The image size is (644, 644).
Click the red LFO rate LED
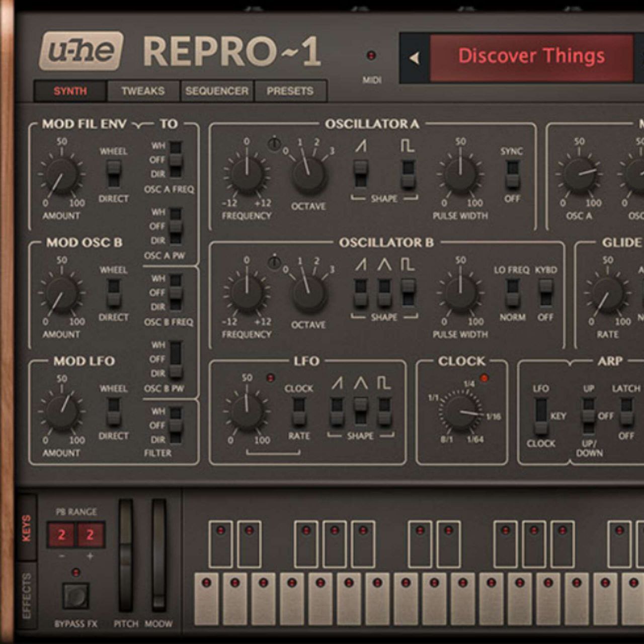(271, 377)
